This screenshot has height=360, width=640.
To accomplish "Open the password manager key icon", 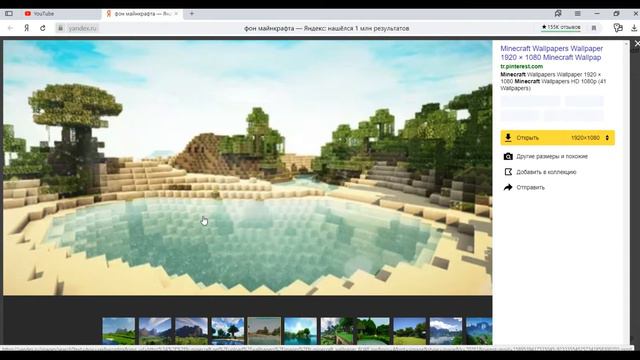I will (618, 28).
